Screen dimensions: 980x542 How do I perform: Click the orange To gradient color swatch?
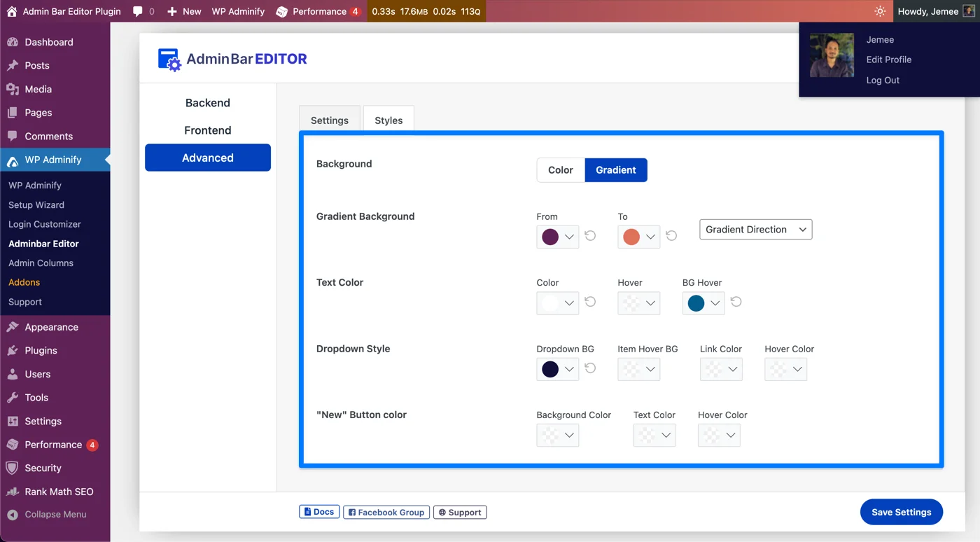631,237
